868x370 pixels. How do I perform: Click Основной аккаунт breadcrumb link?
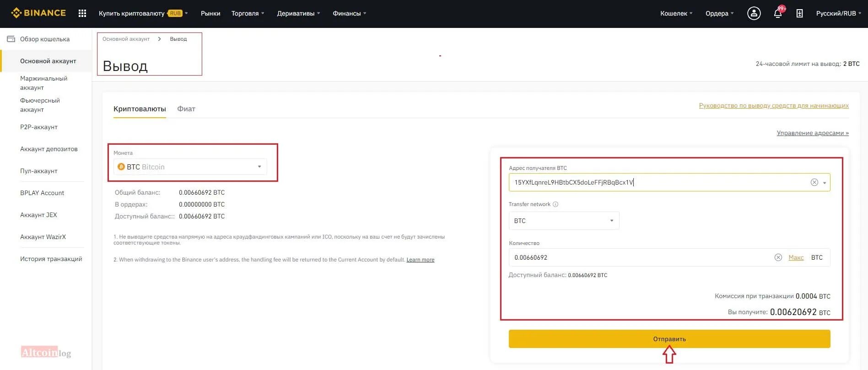(126, 39)
